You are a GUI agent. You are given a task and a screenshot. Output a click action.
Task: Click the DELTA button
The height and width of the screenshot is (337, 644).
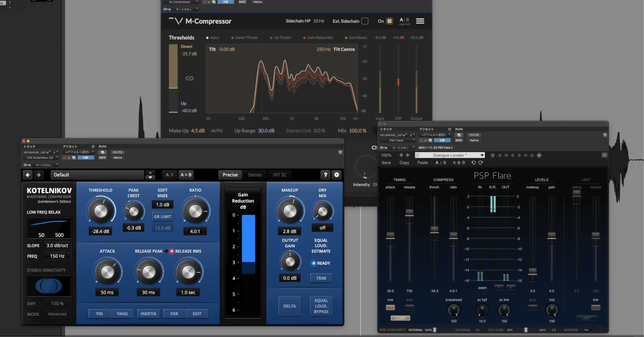pos(289,306)
